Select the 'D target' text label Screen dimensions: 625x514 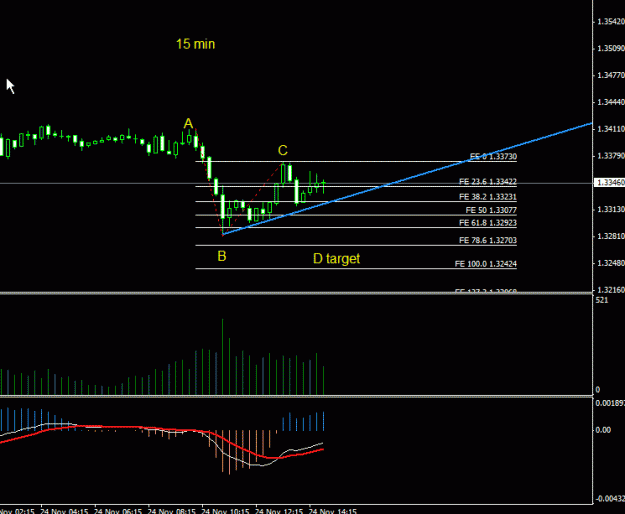click(x=336, y=259)
